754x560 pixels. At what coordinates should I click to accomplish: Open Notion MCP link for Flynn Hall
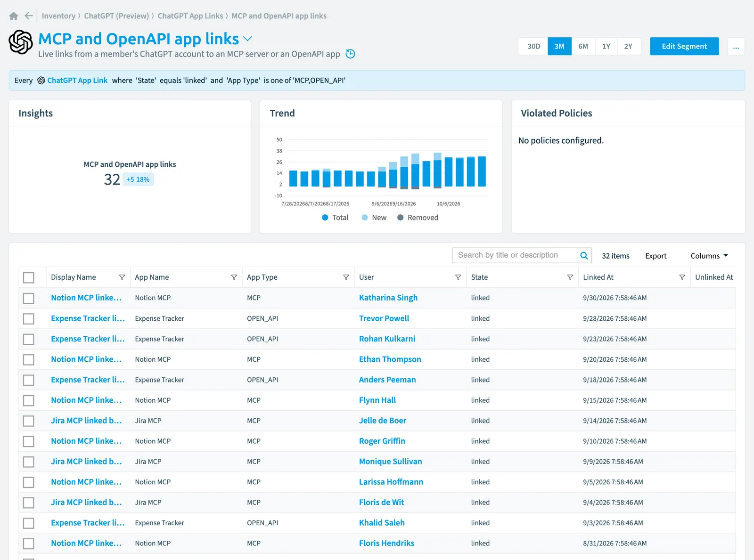pos(86,400)
